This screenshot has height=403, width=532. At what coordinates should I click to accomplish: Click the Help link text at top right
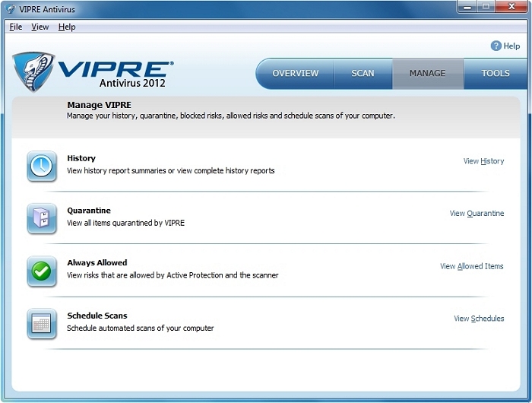point(511,46)
